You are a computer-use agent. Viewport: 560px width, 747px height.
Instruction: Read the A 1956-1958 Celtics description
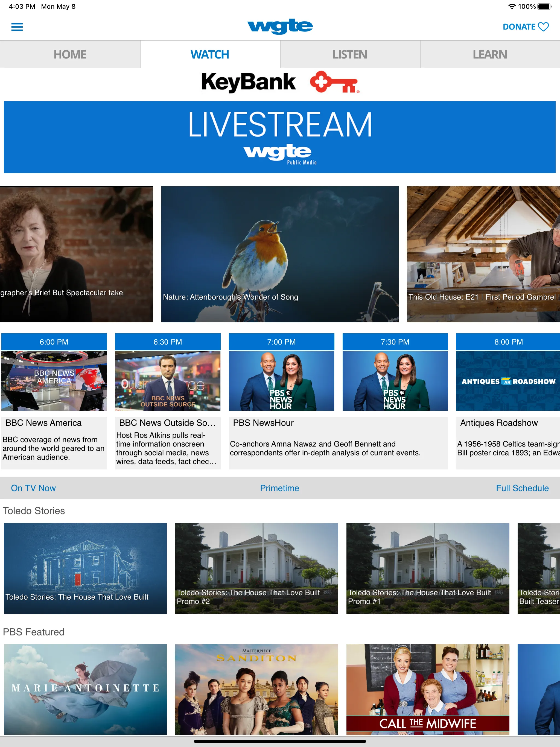point(508,448)
